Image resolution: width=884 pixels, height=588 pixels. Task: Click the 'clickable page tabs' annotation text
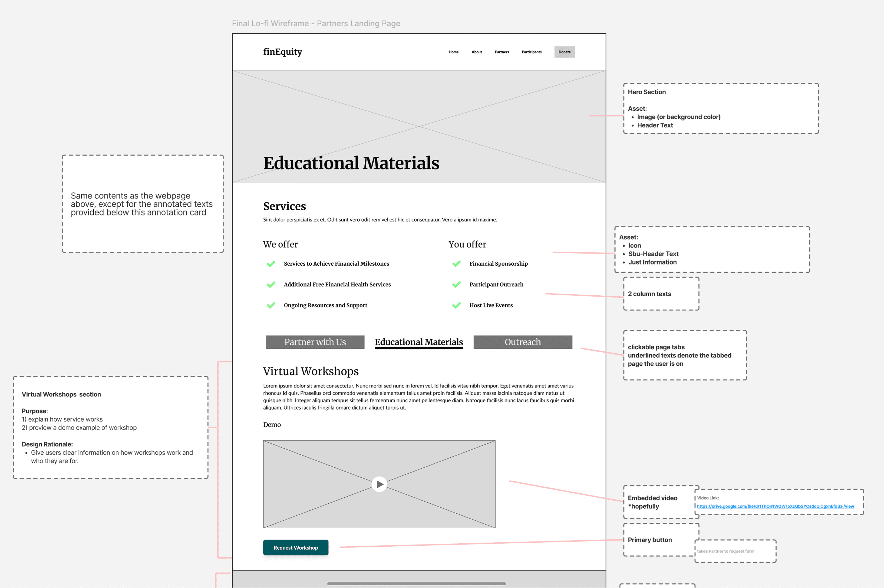click(x=656, y=347)
